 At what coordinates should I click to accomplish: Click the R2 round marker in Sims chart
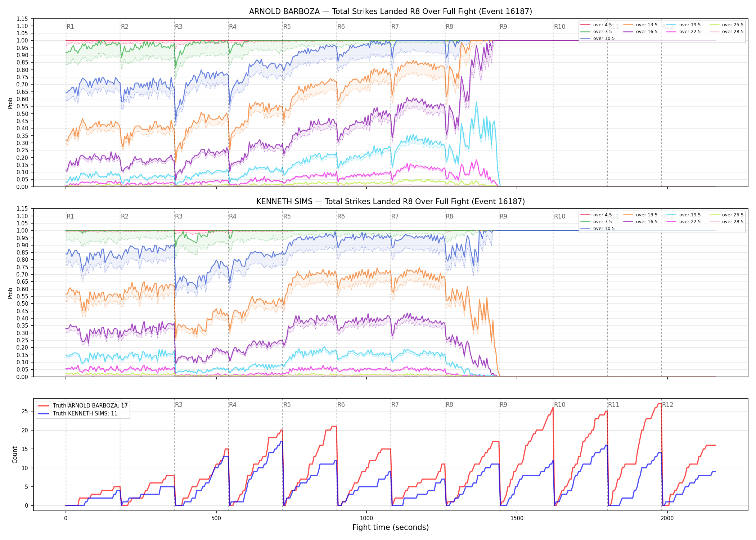click(x=125, y=217)
